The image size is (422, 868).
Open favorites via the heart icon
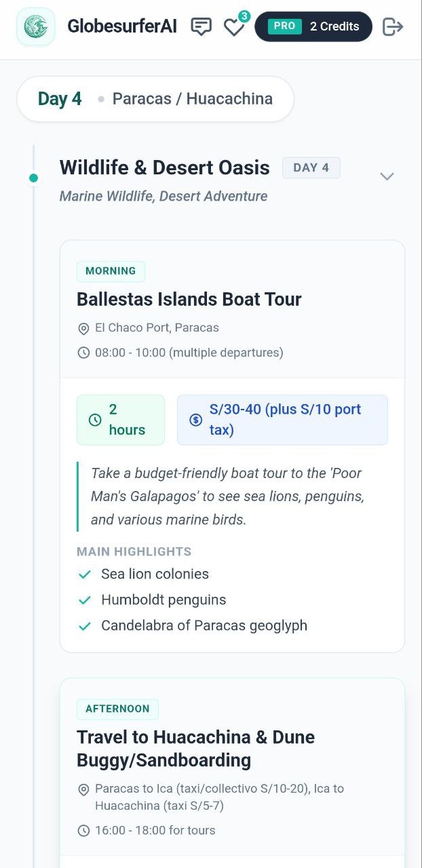tap(234, 28)
